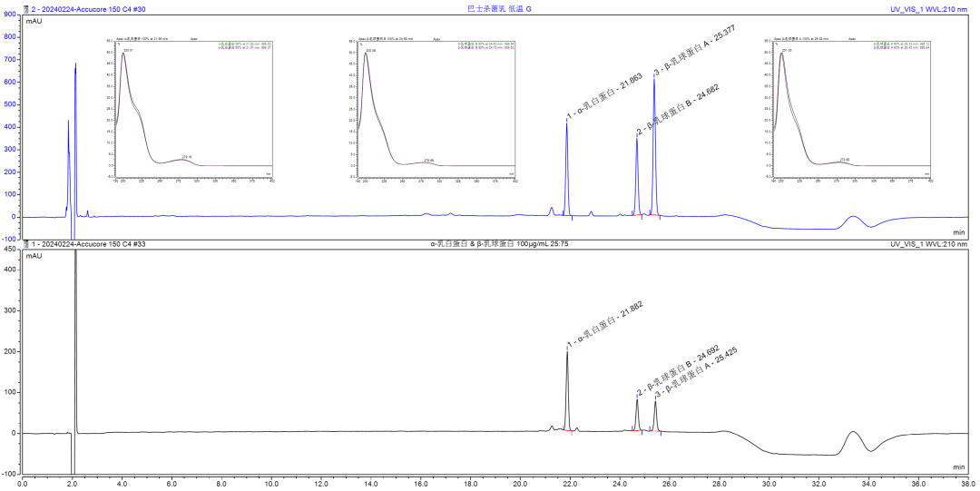Screen dimensions: 980x491
Task: Click the sample vial icon beside injection #30
Action: pyautogui.click(x=25, y=9)
